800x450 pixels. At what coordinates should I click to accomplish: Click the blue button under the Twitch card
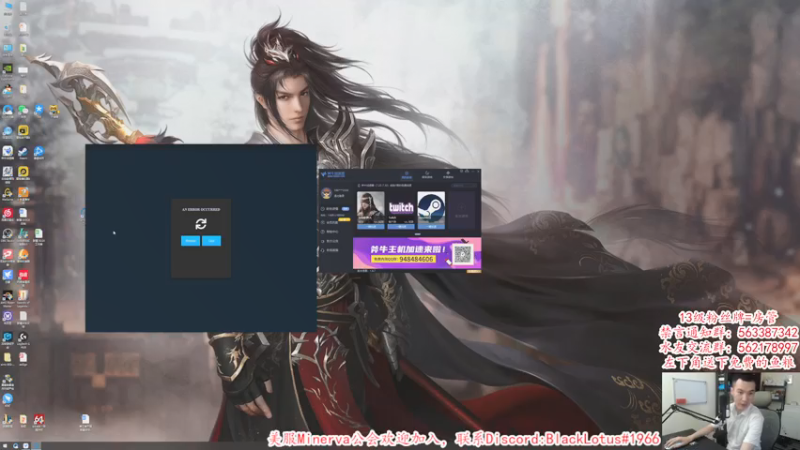pos(402,227)
